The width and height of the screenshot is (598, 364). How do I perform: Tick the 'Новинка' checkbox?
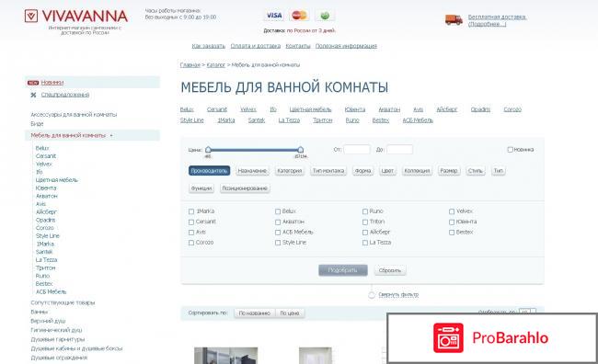pos(510,150)
